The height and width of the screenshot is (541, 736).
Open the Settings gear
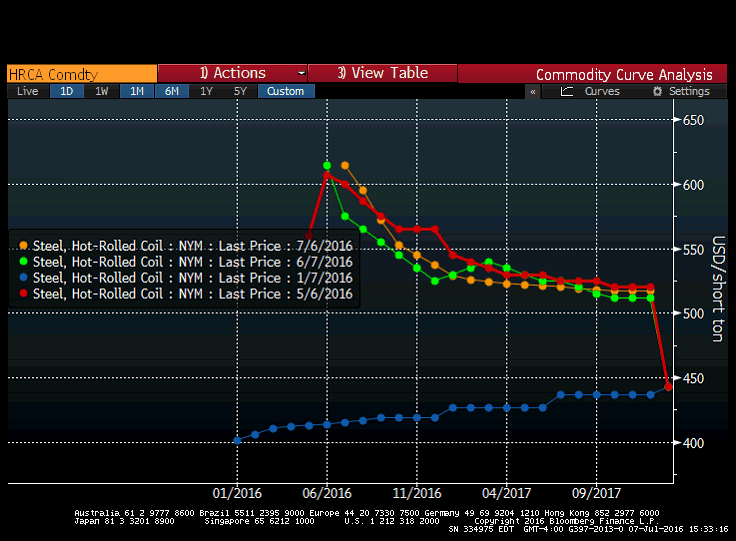657,91
